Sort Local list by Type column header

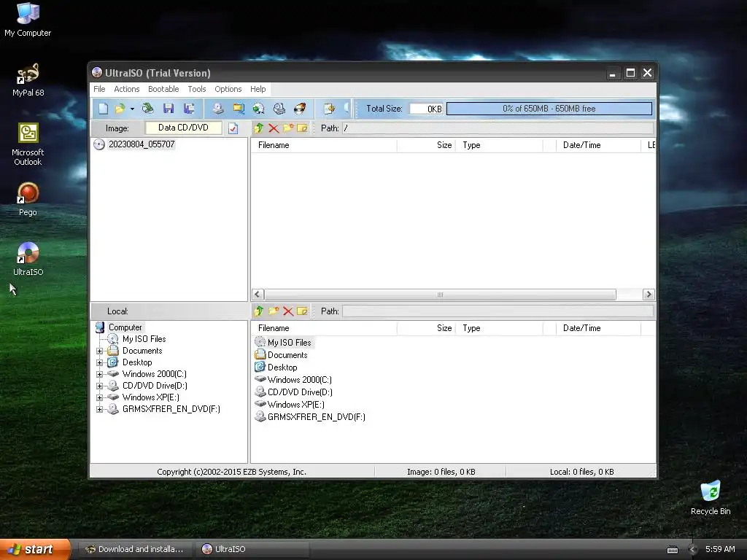pos(499,328)
